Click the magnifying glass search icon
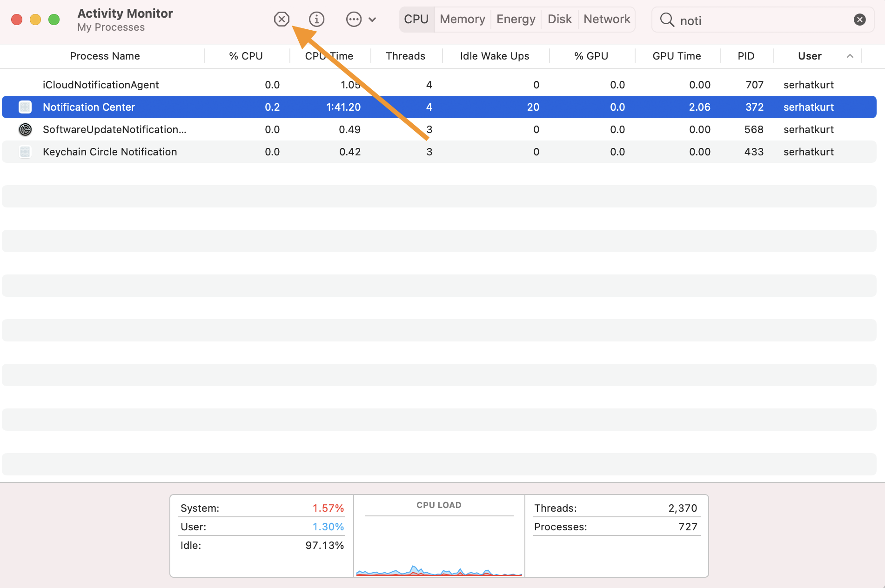The width and height of the screenshot is (885, 588). [667, 20]
